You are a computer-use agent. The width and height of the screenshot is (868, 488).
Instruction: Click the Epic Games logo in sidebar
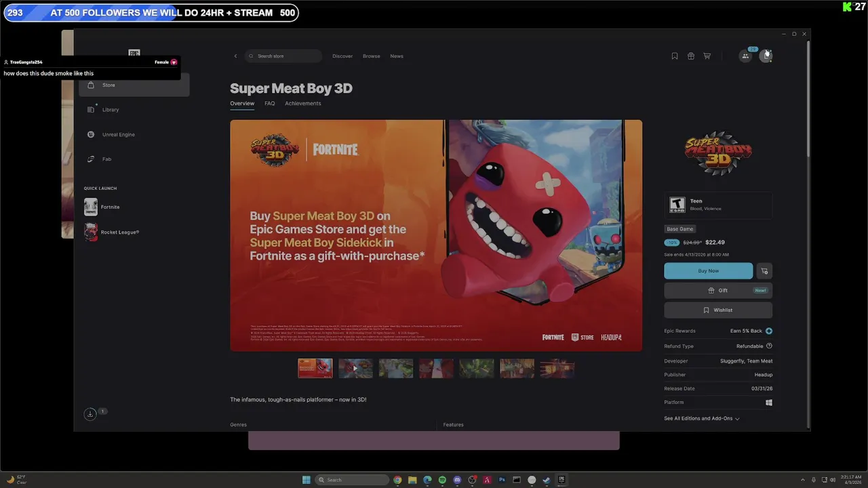tap(134, 54)
